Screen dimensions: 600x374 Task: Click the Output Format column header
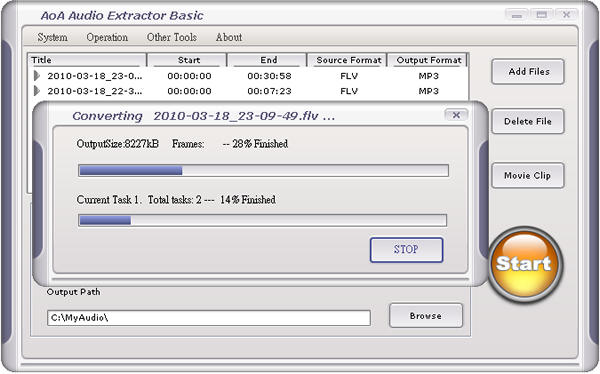pyautogui.click(x=429, y=60)
